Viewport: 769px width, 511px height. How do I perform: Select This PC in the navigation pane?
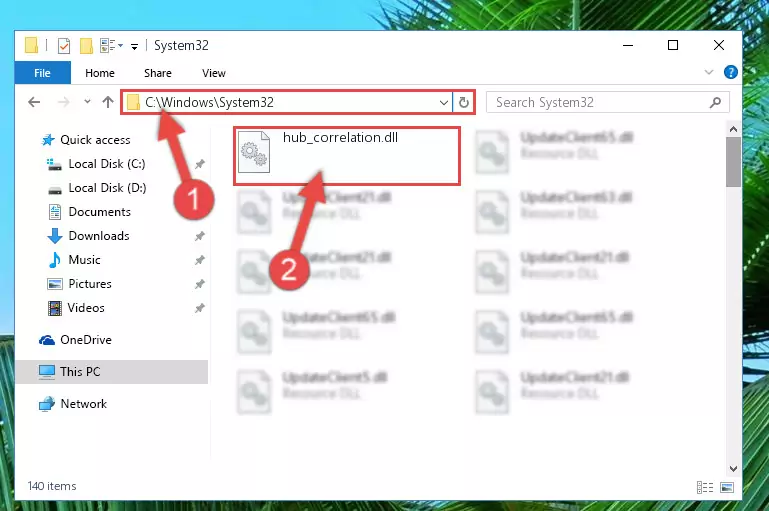(x=112, y=372)
